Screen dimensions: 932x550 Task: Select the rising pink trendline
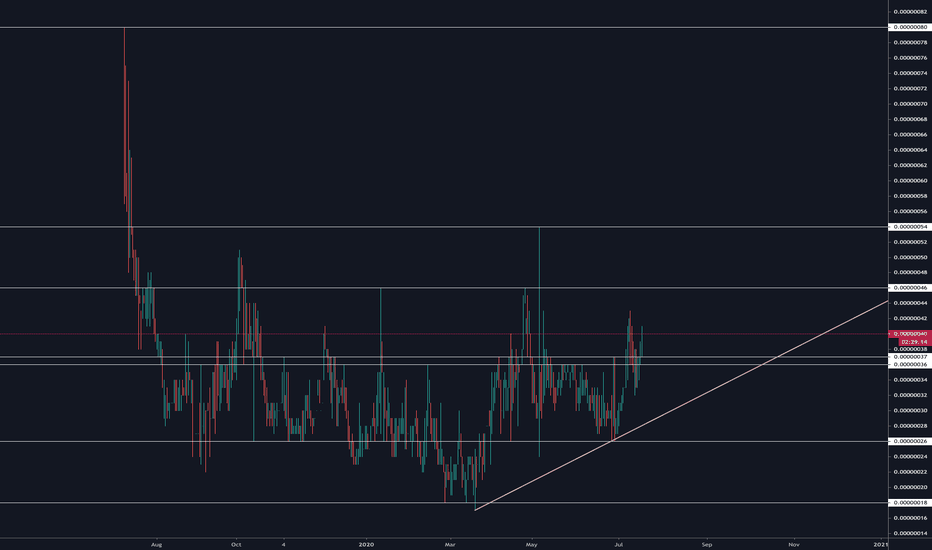682,405
